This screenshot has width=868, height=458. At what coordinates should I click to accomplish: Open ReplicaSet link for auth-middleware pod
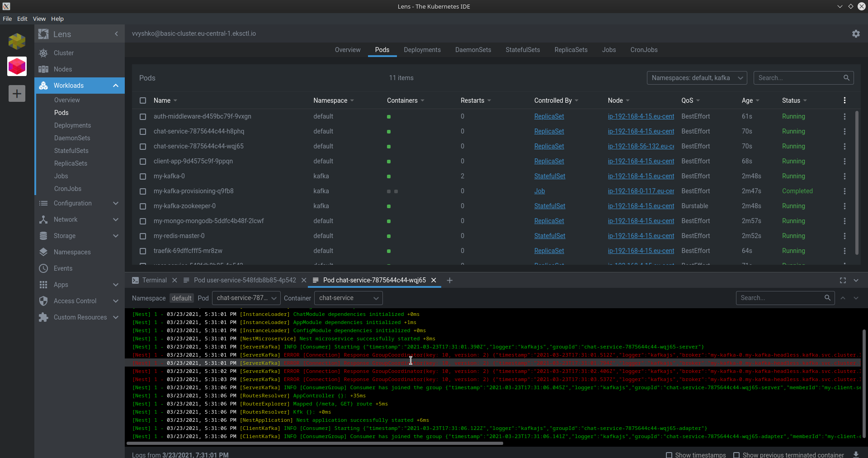[549, 116]
